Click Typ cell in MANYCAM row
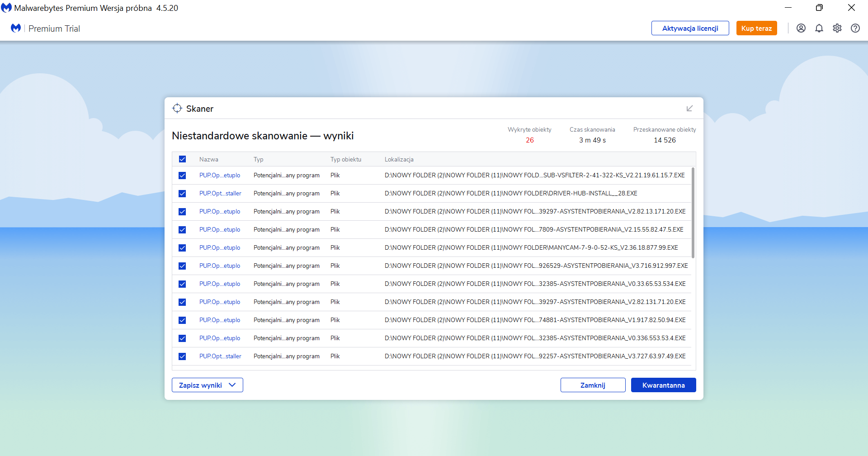This screenshot has height=456, width=868. (x=287, y=247)
